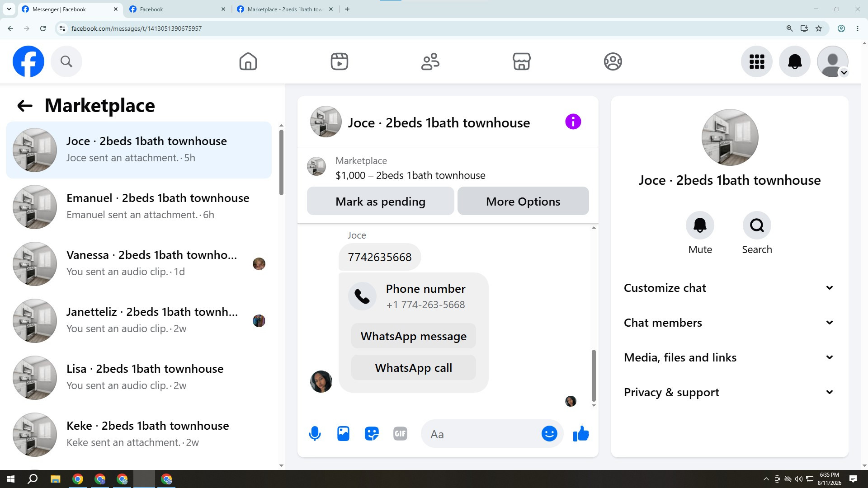Open the Chrome profile icon in toolbar

(841, 28)
